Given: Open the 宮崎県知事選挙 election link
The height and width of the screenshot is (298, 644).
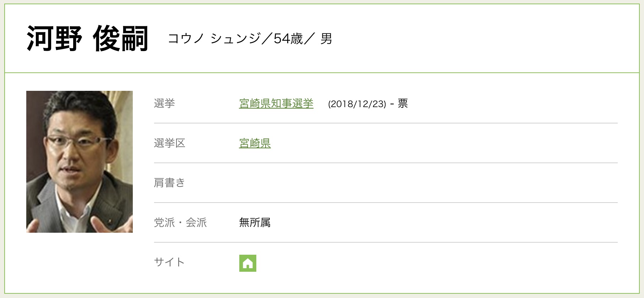Looking at the screenshot, I should tap(276, 104).
